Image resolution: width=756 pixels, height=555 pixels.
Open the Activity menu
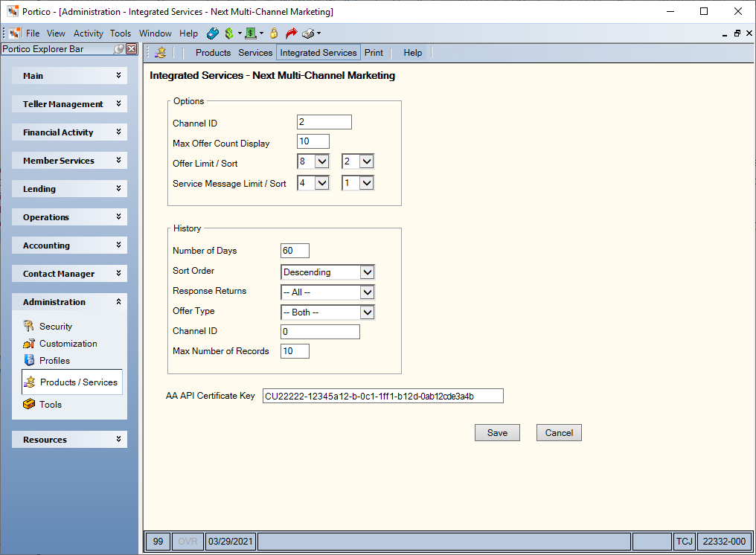point(89,33)
